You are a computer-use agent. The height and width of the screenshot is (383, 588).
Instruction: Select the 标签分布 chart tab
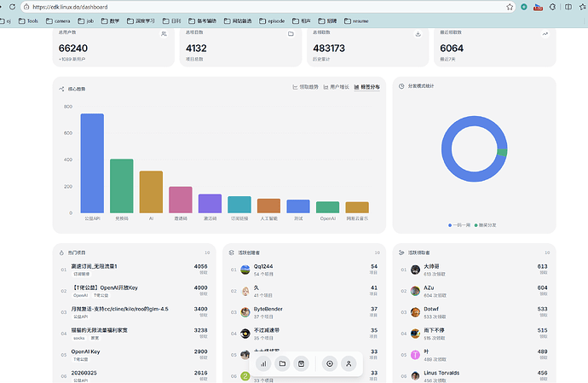[x=366, y=87]
